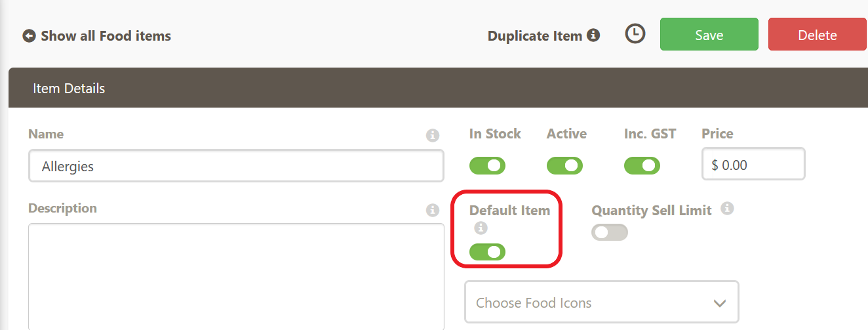
Task: Click the info icon under Default Item
Action: (481, 228)
